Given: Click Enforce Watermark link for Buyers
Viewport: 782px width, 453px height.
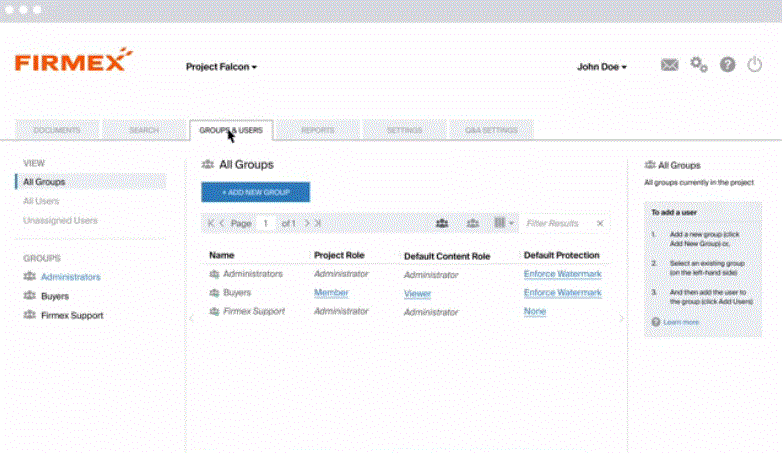Looking at the screenshot, I should pyautogui.click(x=563, y=293).
